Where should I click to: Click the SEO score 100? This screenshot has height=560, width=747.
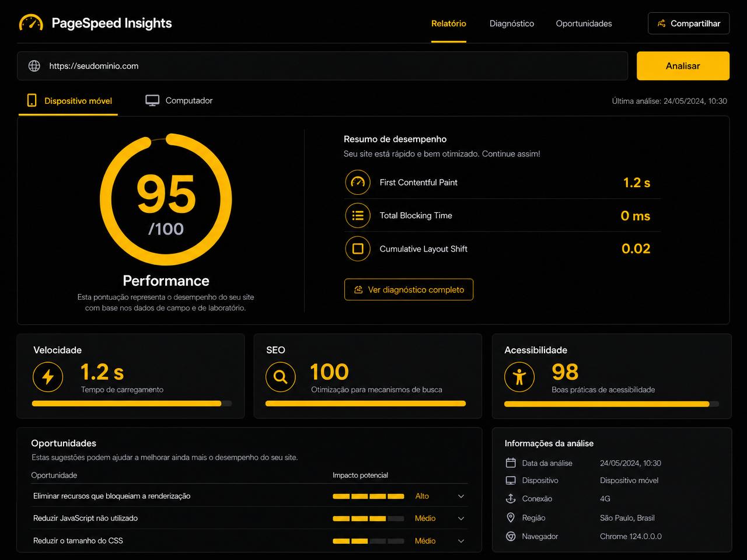tap(329, 372)
